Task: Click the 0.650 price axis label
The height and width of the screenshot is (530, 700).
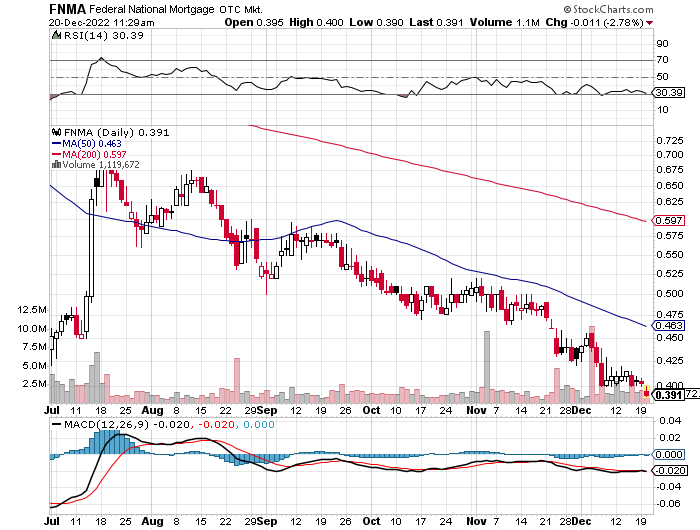Action: (670, 185)
